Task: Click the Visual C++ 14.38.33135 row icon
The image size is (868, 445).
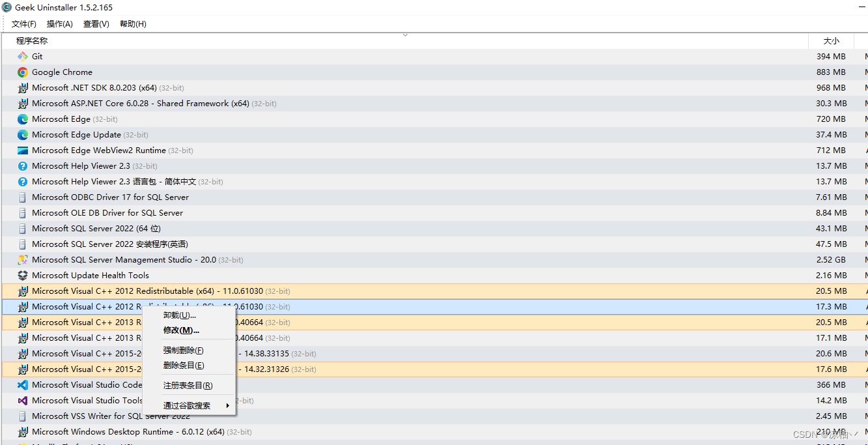Action: 23,354
